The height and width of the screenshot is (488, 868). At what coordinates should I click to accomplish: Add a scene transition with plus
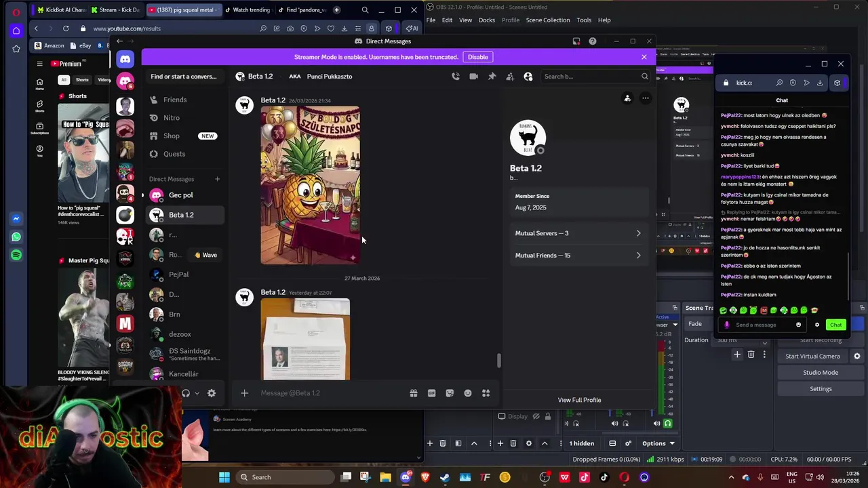pyautogui.click(x=737, y=354)
